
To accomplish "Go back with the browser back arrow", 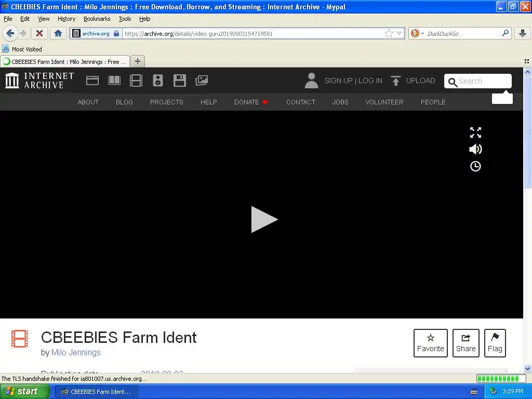I will 10,33.
